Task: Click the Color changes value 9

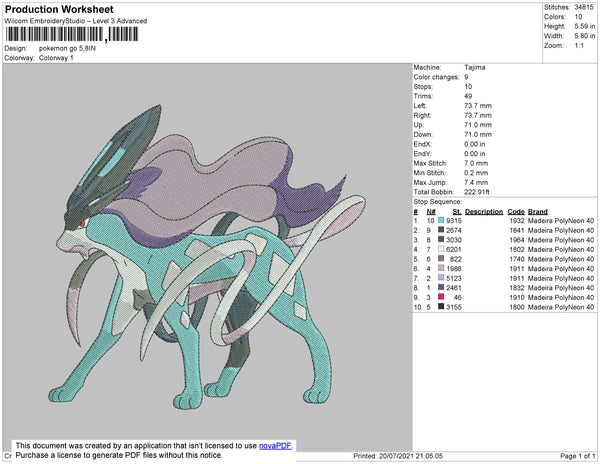Action: click(x=466, y=77)
